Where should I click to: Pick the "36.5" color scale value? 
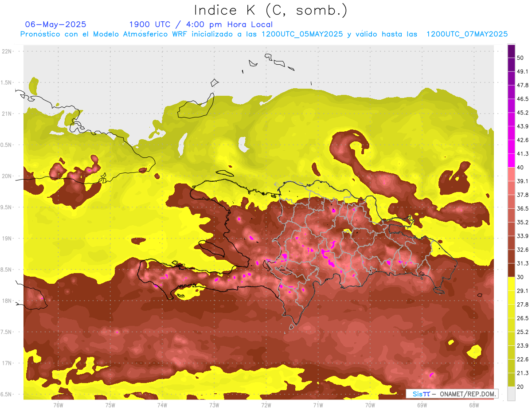pyautogui.click(x=523, y=208)
